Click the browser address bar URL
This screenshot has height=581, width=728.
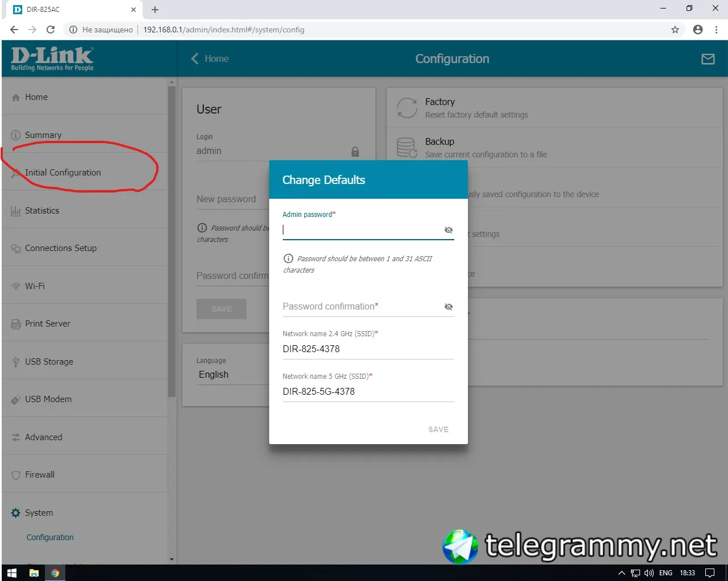click(224, 30)
